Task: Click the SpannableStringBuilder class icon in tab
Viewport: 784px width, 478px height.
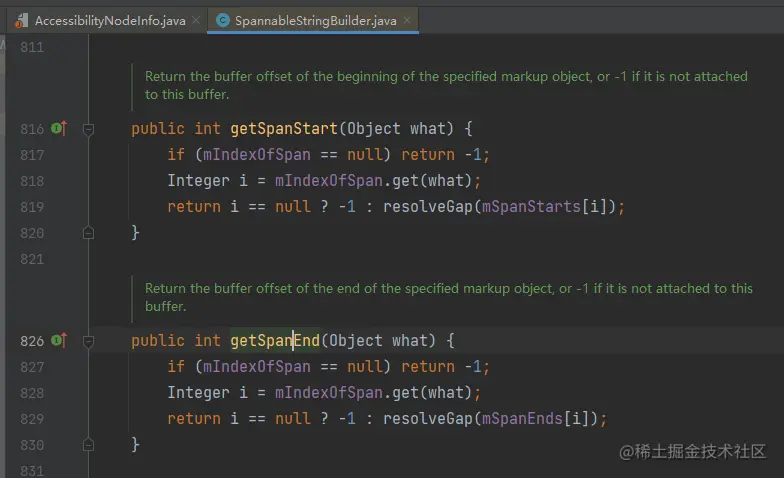Action: tap(222, 20)
